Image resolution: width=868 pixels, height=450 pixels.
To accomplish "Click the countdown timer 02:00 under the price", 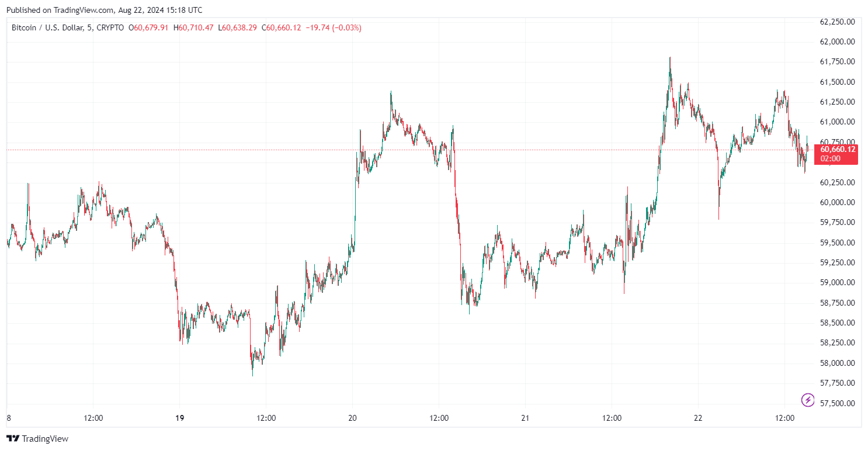I will [829, 158].
